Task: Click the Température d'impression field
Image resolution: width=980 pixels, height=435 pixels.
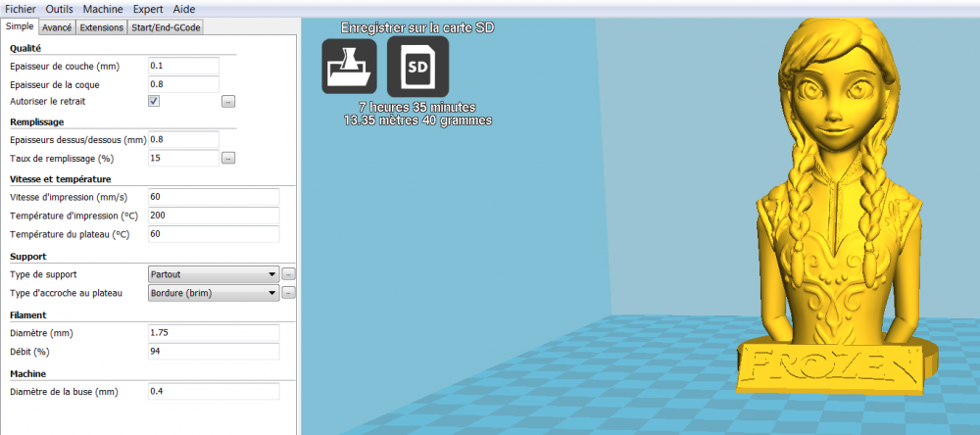Action: (214, 216)
